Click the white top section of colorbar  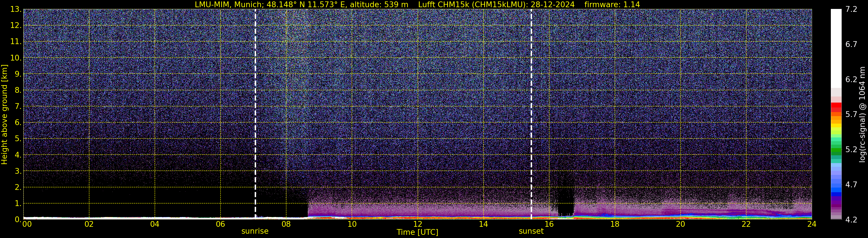pos(836,48)
